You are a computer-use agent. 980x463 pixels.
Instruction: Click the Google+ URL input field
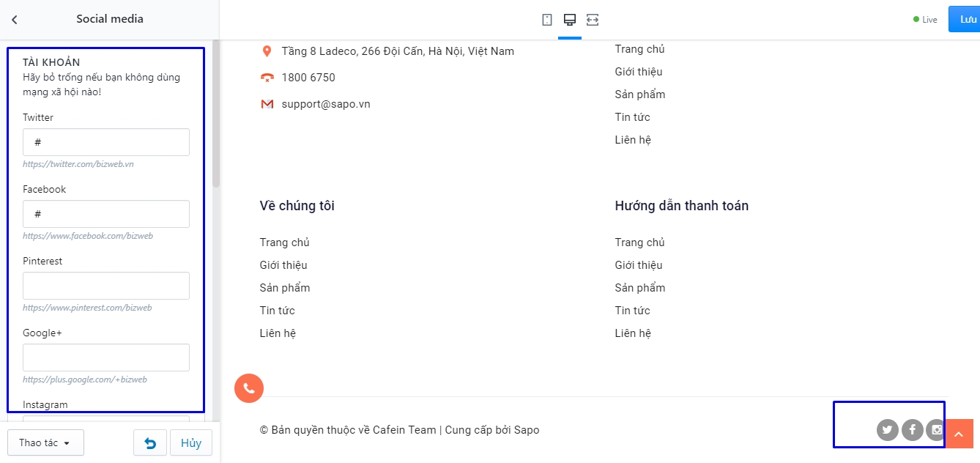[x=106, y=358]
